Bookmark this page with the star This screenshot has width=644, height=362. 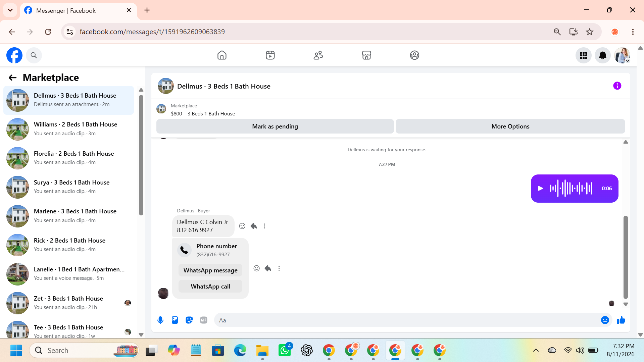tap(590, 32)
